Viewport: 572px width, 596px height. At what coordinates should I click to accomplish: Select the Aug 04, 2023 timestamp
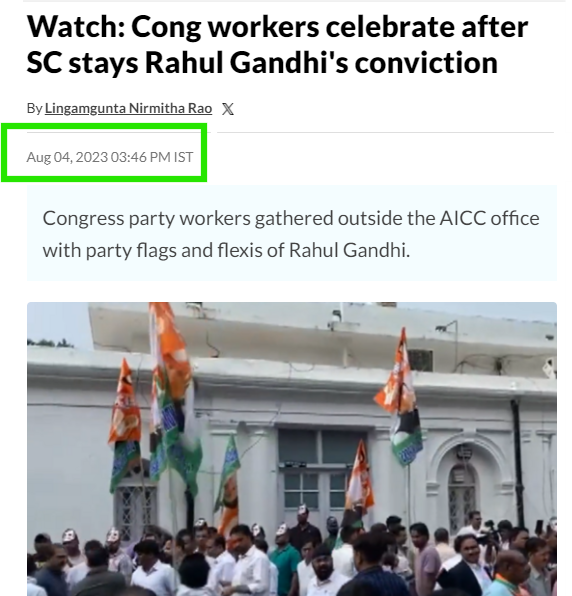pos(110,157)
